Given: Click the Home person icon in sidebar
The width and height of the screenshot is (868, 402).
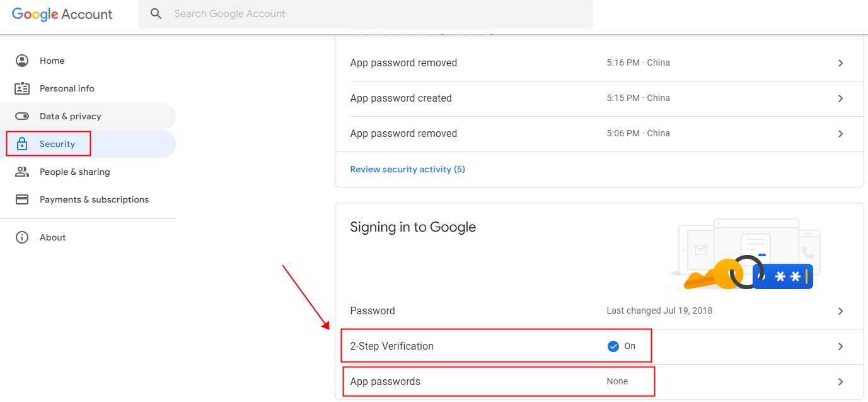Looking at the screenshot, I should pyautogui.click(x=22, y=61).
